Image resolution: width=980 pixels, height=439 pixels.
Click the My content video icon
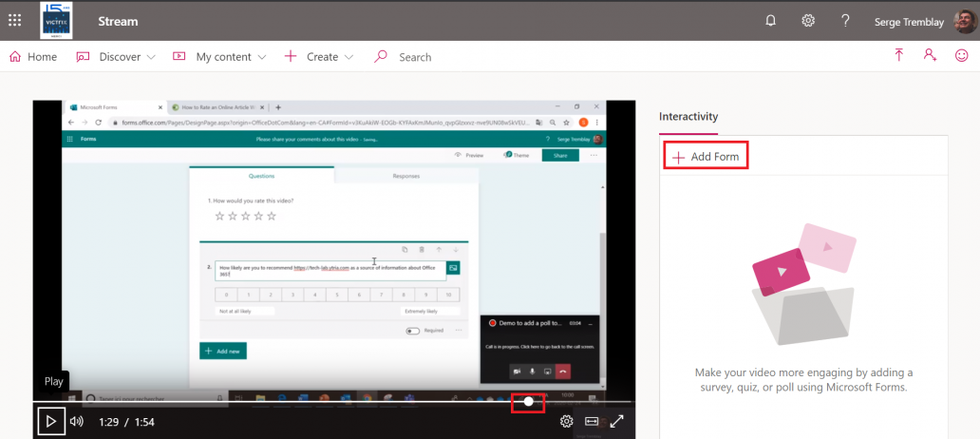(179, 57)
